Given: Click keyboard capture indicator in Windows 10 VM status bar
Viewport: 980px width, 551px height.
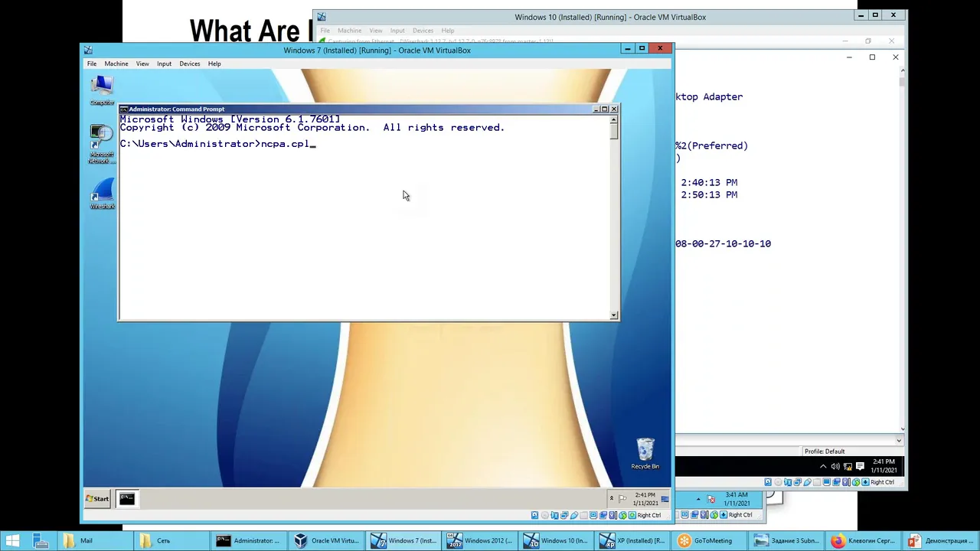Looking at the screenshot, I should [x=865, y=482].
